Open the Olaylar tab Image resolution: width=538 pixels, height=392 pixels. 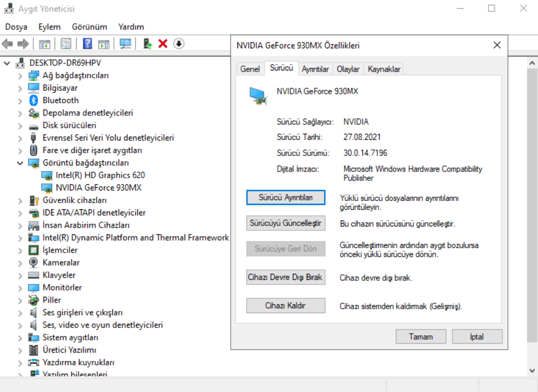coord(348,69)
